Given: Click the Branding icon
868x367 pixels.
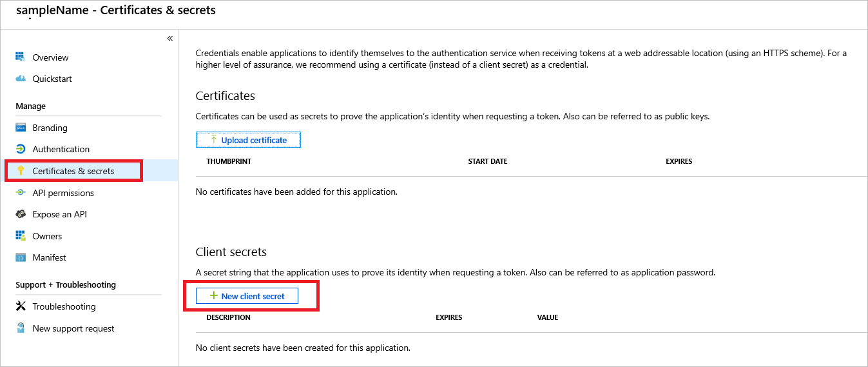Looking at the screenshot, I should coord(20,128).
